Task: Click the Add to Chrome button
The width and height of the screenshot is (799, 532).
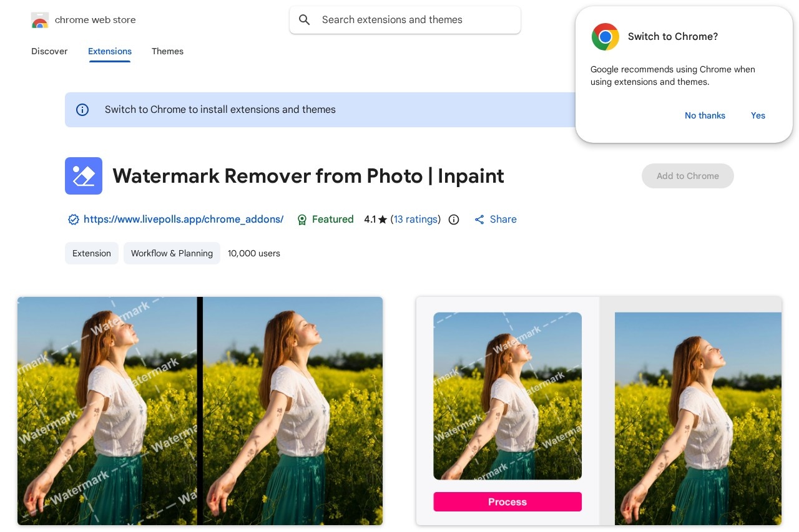Action: coord(687,176)
